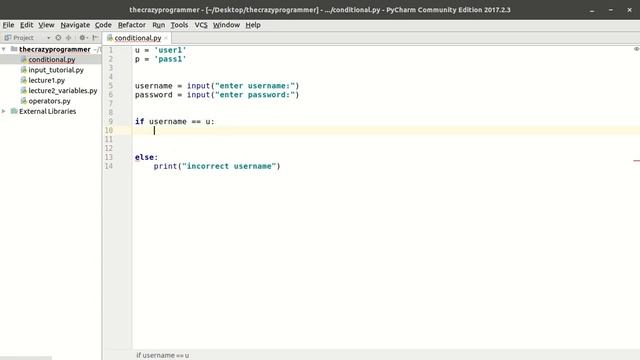This screenshot has height=360, width=640.
Task: Open the Tools menu
Action: click(179, 25)
